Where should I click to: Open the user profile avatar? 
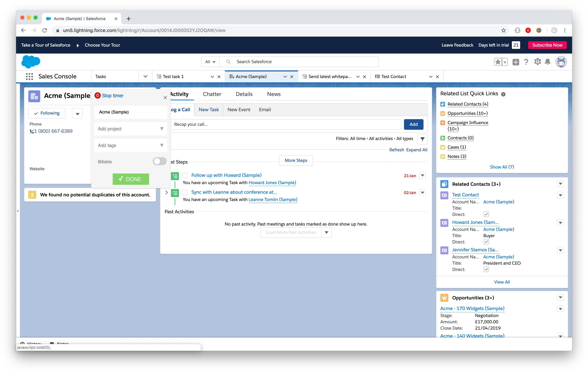tap(561, 62)
